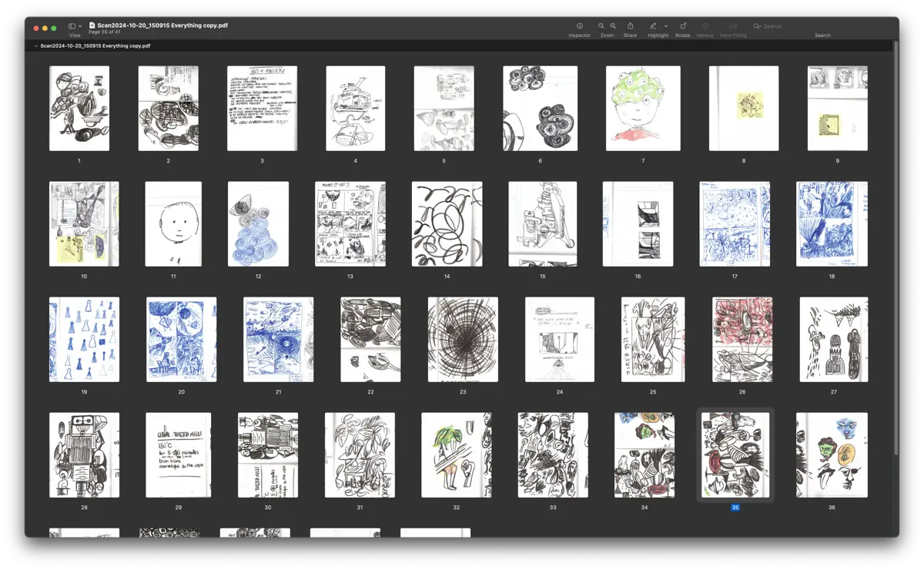Select page 4 thumbnail

[356, 109]
